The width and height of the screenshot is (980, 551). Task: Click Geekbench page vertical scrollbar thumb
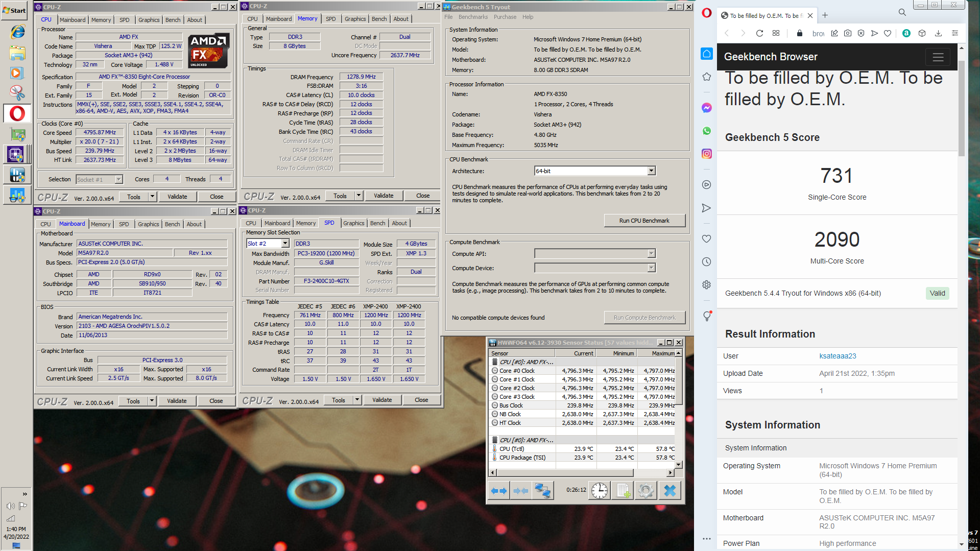(x=962, y=108)
